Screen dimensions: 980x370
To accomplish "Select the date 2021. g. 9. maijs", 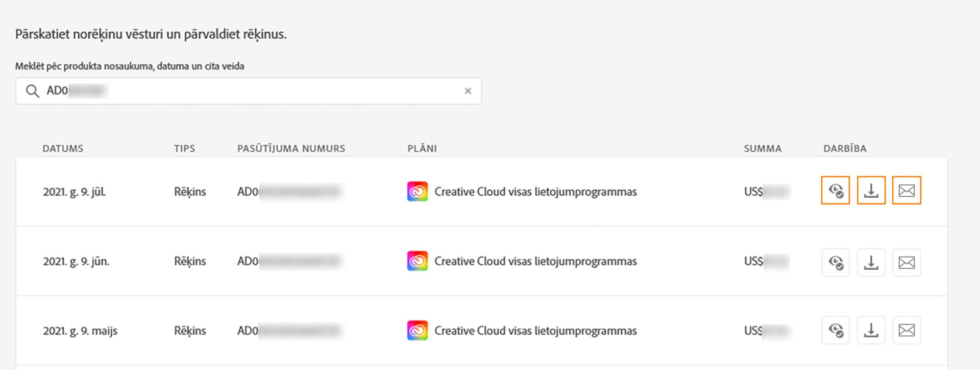I will pos(80,331).
